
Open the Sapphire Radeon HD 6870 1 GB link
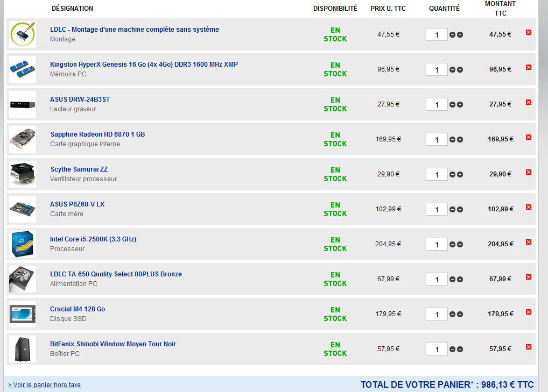click(x=97, y=134)
